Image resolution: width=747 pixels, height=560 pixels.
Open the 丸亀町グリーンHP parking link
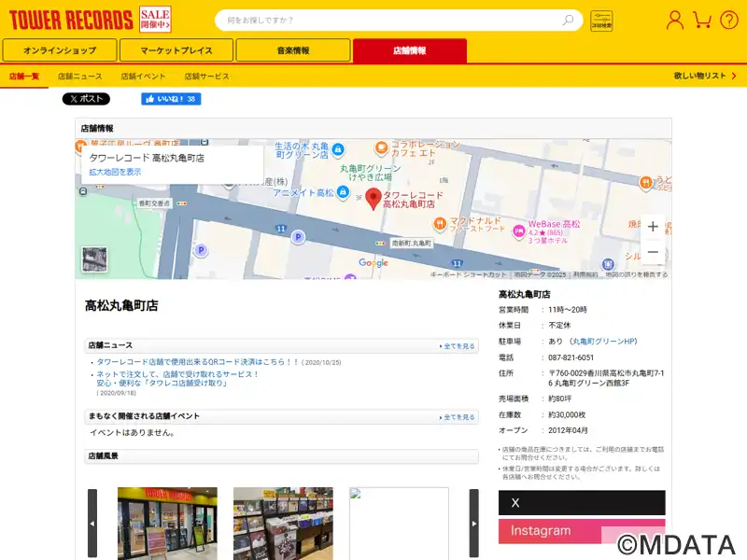click(603, 341)
